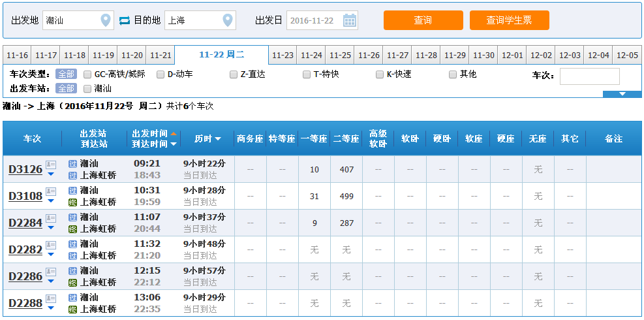This screenshot has height=320, width=644.
Task: Expand D2284 stops dropdown arrow
Action: coord(51,227)
